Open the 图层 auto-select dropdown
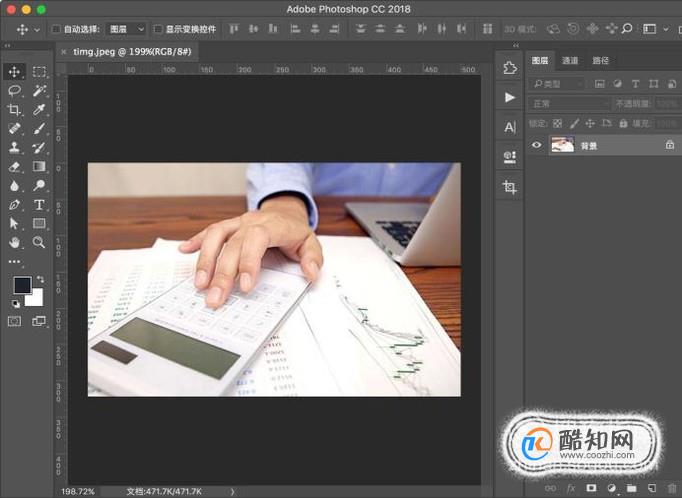Image resolution: width=682 pixels, height=498 pixels. coord(126,29)
